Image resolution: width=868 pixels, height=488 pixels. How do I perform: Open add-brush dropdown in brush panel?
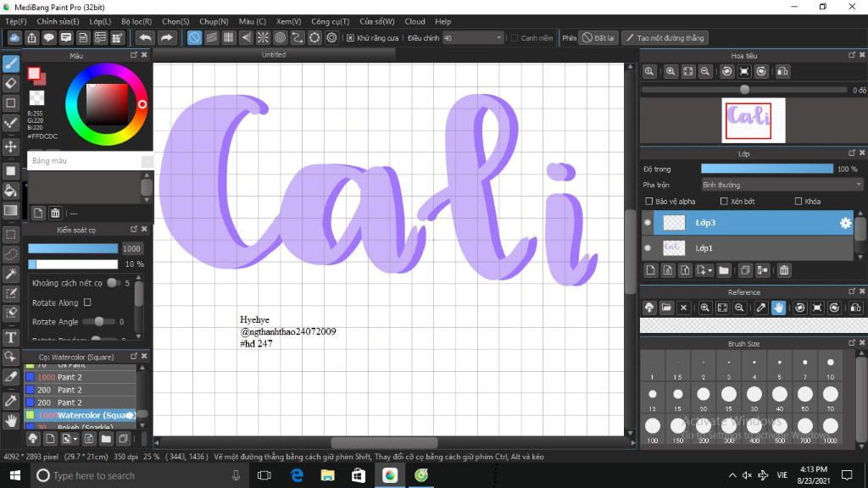point(75,440)
